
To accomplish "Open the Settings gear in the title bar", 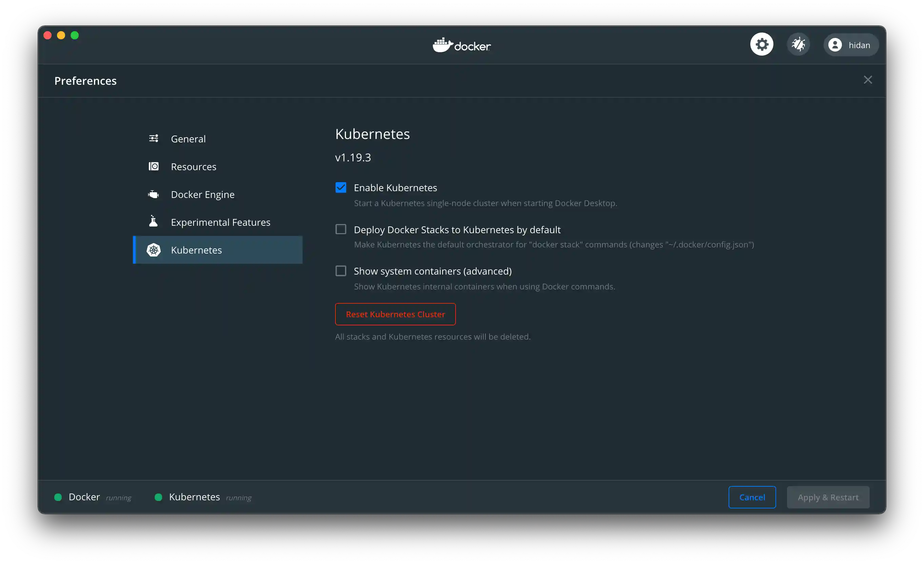I will pos(762,44).
